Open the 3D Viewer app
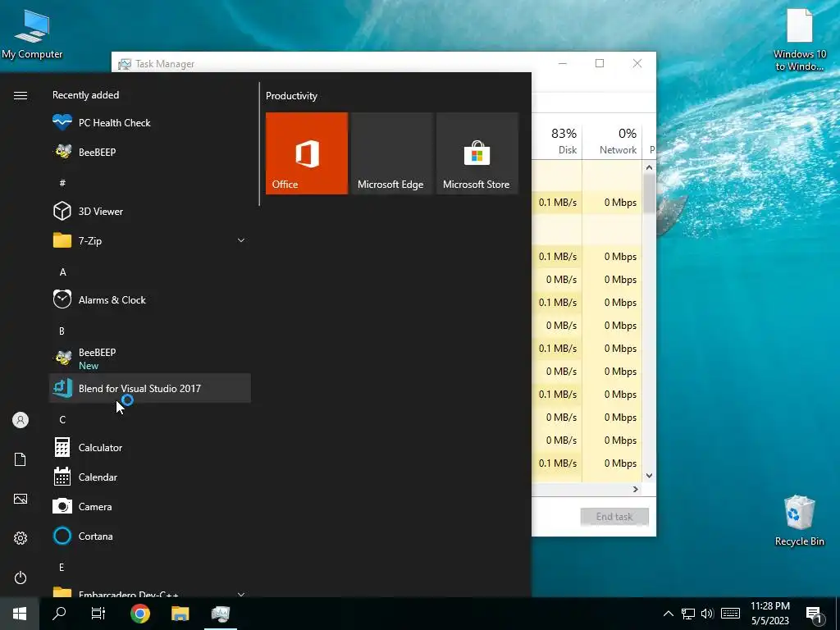 [x=149, y=211]
